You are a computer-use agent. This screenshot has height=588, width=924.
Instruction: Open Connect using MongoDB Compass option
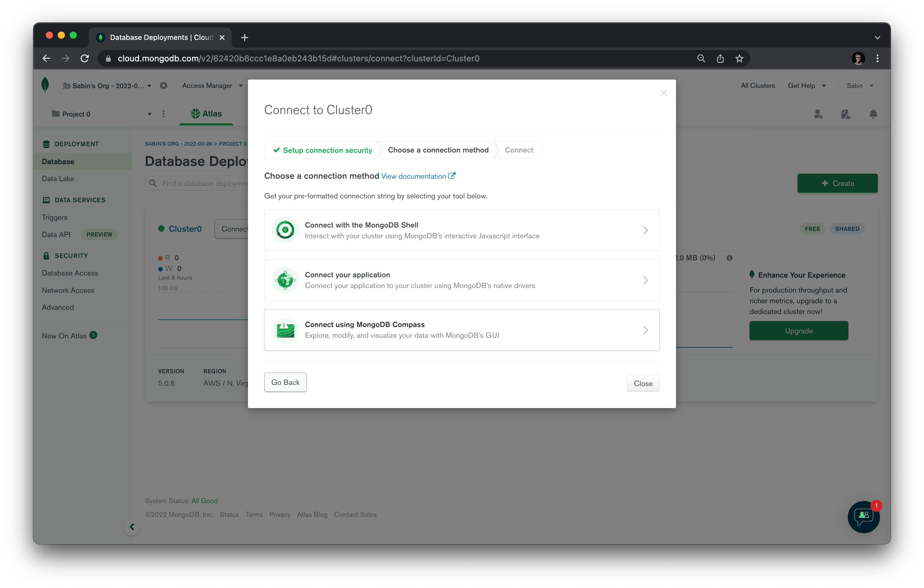pyautogui.click(x=462, y=330)
